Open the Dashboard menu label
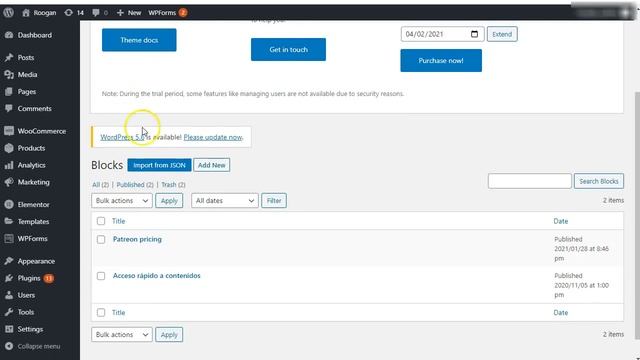 tap(35, 35)
